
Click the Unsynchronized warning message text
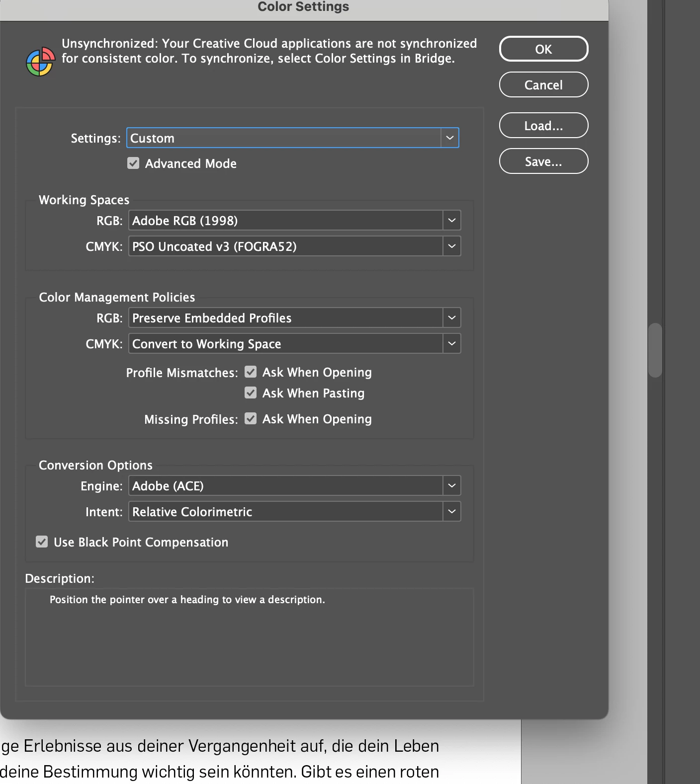pyautogui.click(x=269, y=51)
